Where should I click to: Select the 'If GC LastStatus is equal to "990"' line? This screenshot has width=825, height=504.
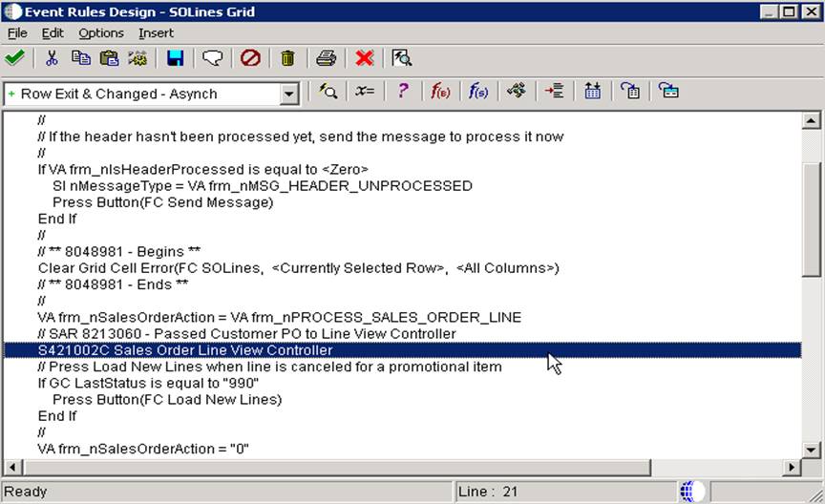coord(148,383)
